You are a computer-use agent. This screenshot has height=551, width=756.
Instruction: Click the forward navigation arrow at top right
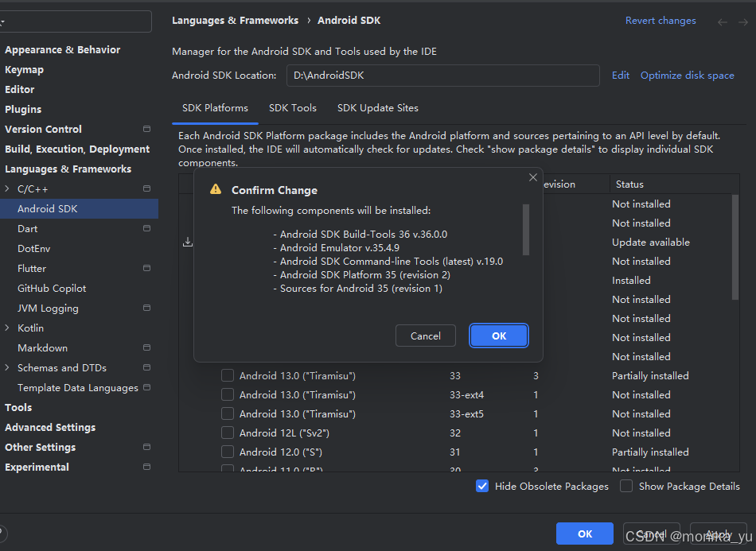coord(742,21)
